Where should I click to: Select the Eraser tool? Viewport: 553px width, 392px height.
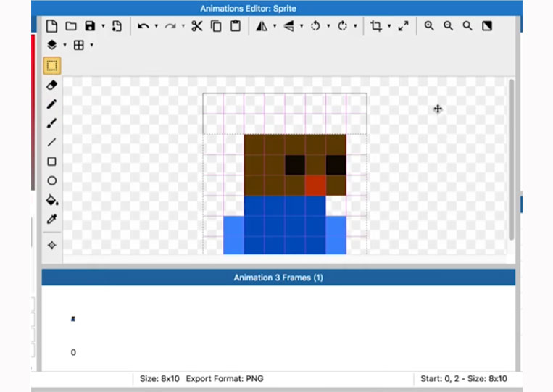(52, 85)
